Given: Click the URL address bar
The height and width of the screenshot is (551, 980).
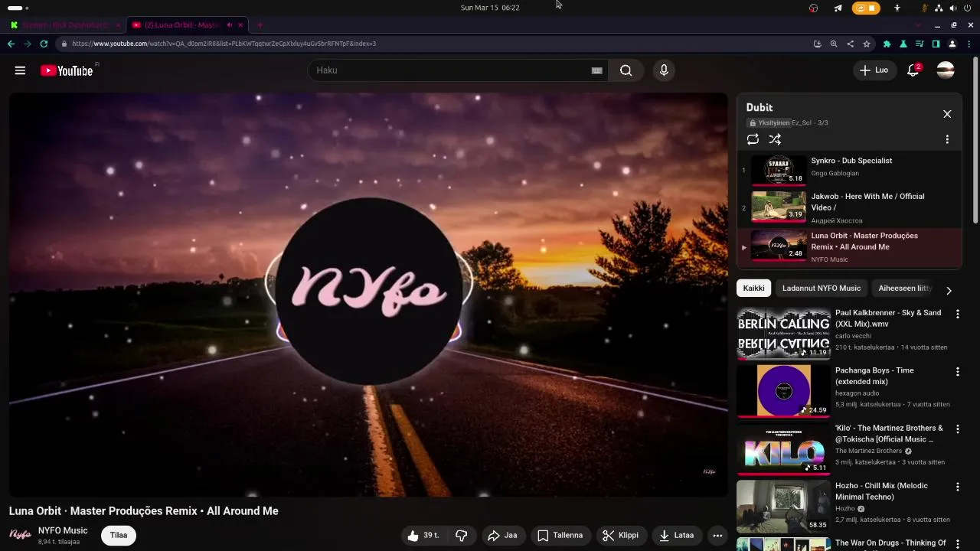Looking at the screenshot, I should coord(429,44).
